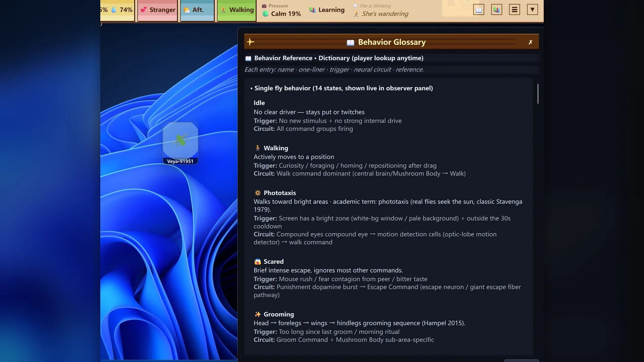The image size is (644, 362).
Task: Click 'No clear driver — stays put or twitches' line
Action: coord(309,112)
